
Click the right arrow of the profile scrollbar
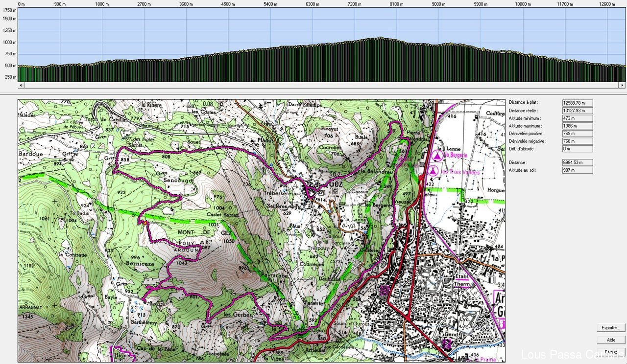[623, 85]
